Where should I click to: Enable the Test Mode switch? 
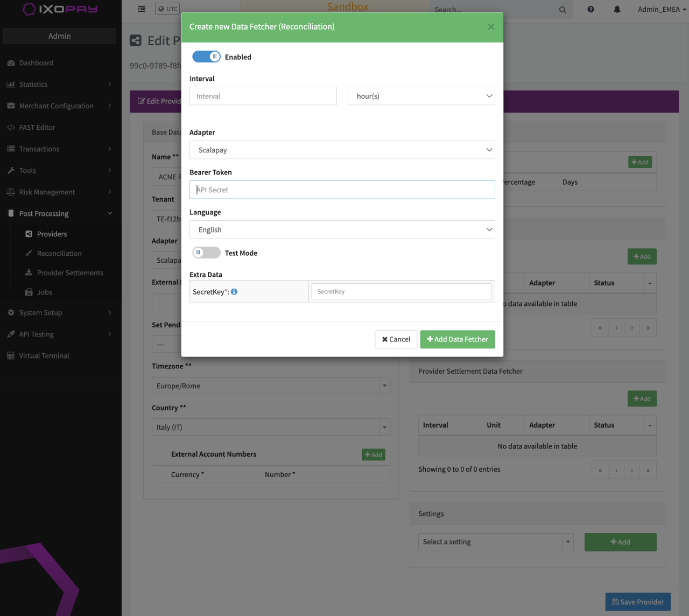coord(206,253)
